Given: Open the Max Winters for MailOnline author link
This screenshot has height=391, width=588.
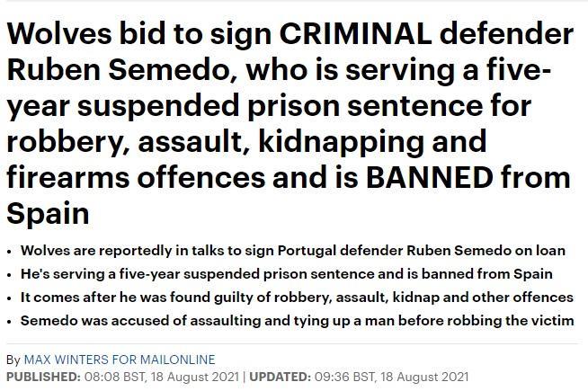Looking at the screenshot, I should coord(120,360).
